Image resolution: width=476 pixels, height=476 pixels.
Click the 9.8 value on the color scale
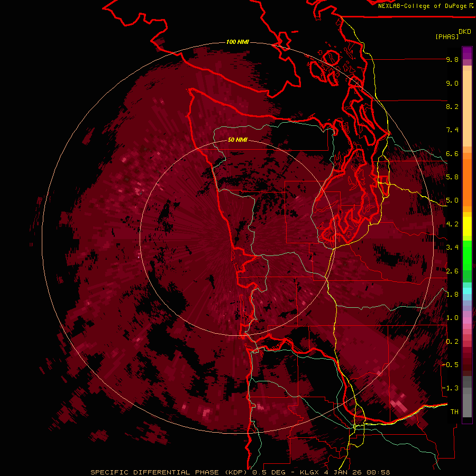452,59
